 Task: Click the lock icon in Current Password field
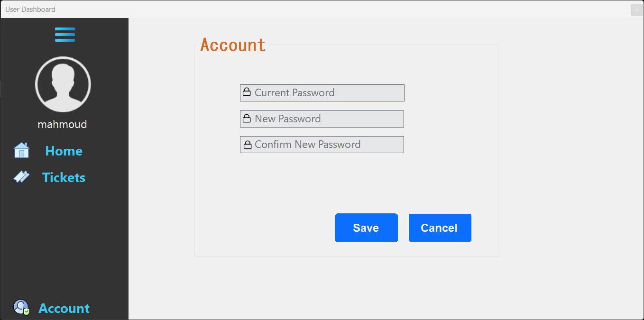pos(248,92)
